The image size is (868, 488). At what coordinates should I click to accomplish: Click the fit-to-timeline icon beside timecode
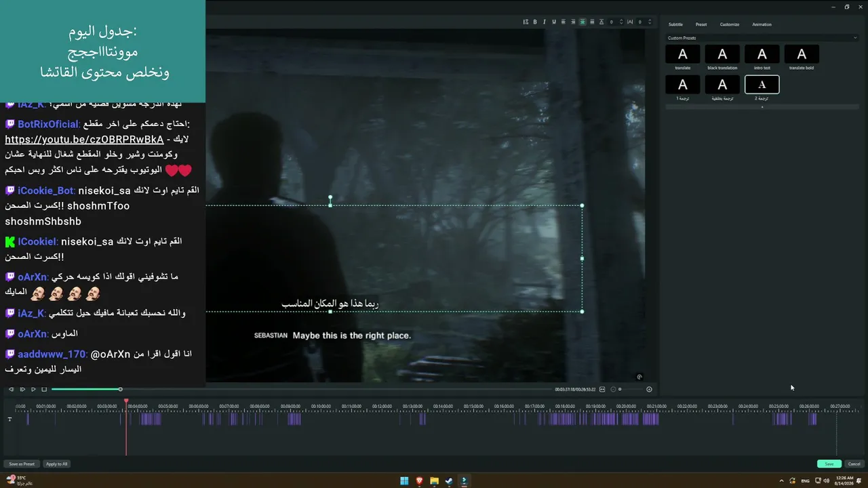(602, 389)
